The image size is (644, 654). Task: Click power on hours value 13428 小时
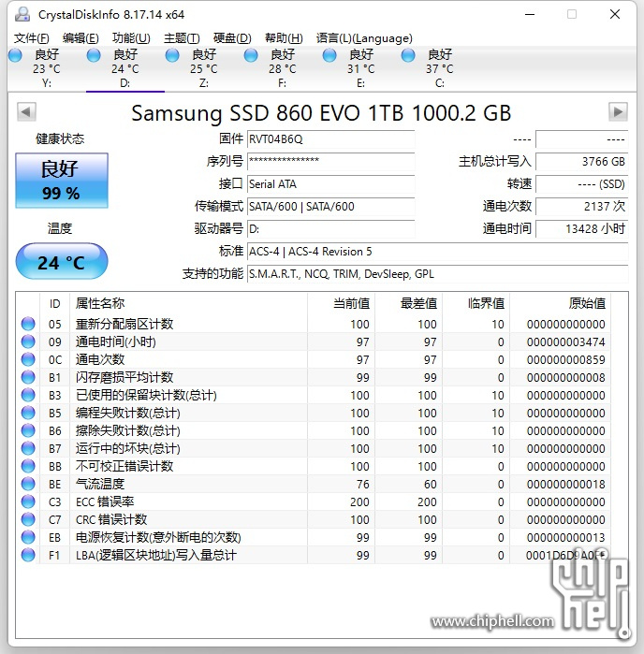point(582,229)
